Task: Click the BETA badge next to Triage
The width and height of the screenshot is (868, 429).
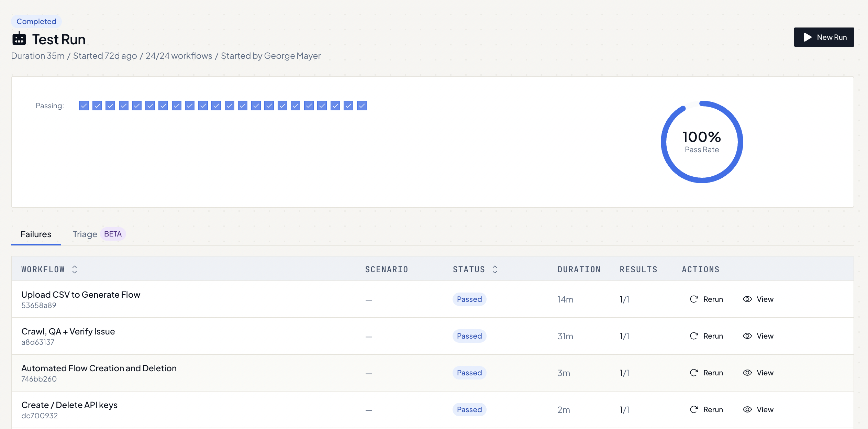Action: (113, 234)
